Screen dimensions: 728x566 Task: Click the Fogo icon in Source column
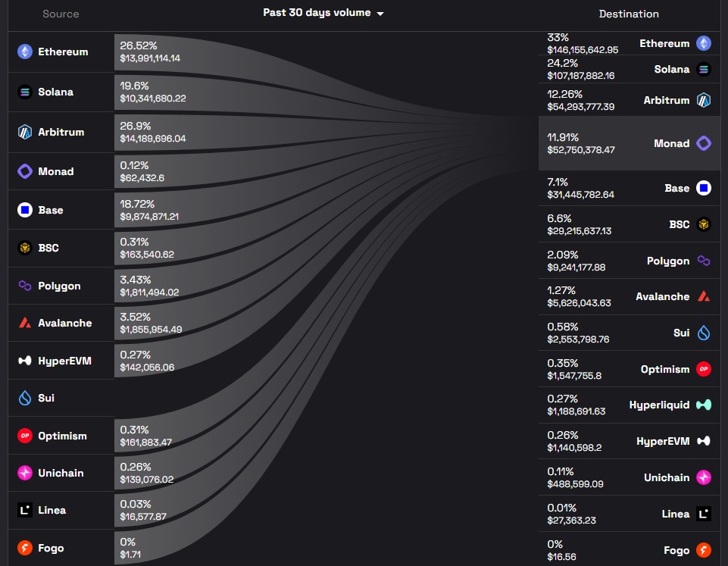[24, 548]
